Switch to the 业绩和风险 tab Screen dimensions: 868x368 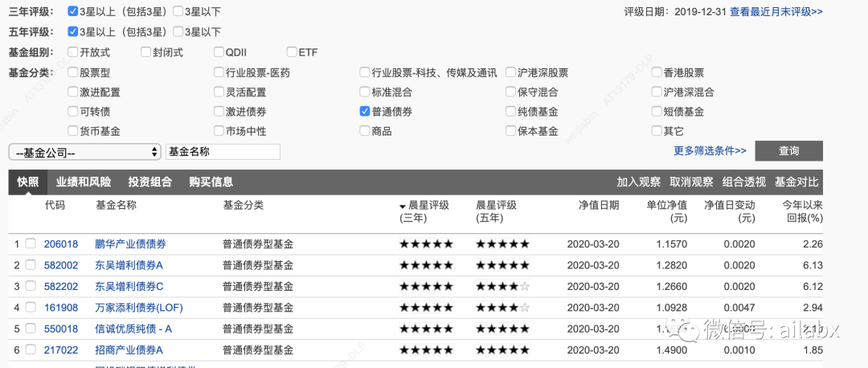(x=84, y=182)
